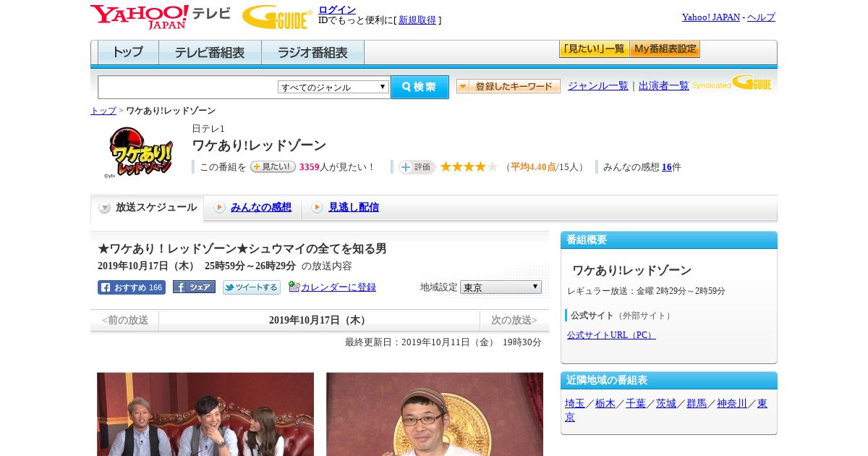
Task: Open the 神奈川 region schedule link
Action: pos(732,404)
